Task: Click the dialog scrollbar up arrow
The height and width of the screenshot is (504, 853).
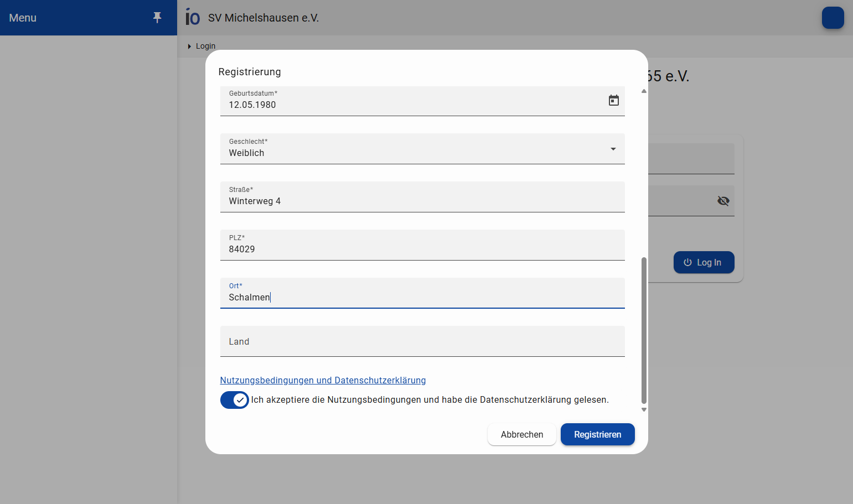Action: [x=644, y=91]
